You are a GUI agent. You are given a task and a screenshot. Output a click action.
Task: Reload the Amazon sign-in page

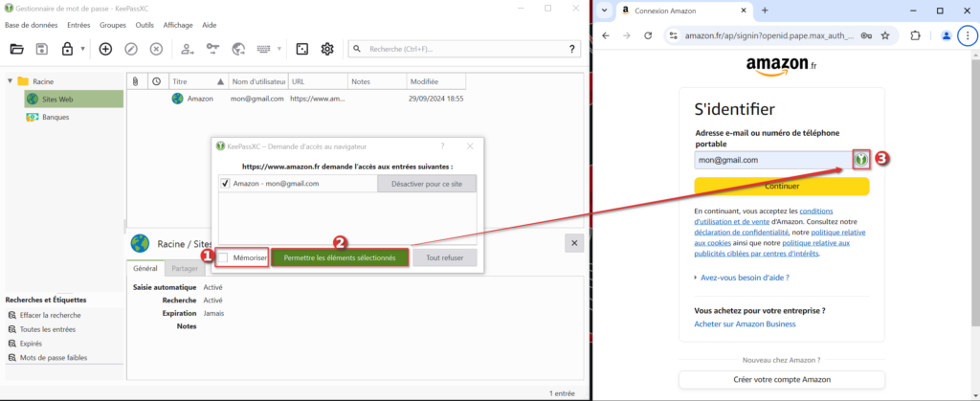pos(648,35)
